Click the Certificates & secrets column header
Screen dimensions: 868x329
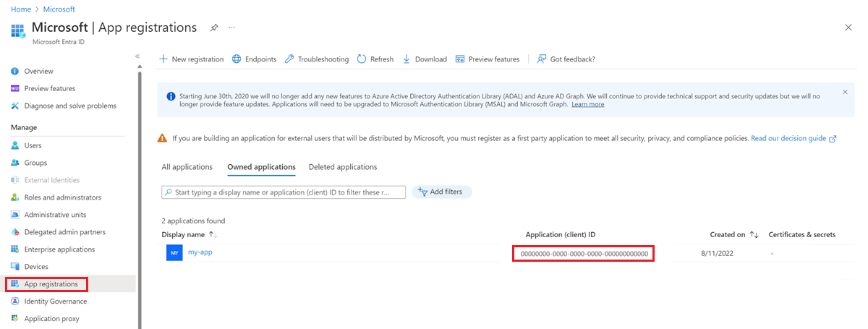point(802,235)
